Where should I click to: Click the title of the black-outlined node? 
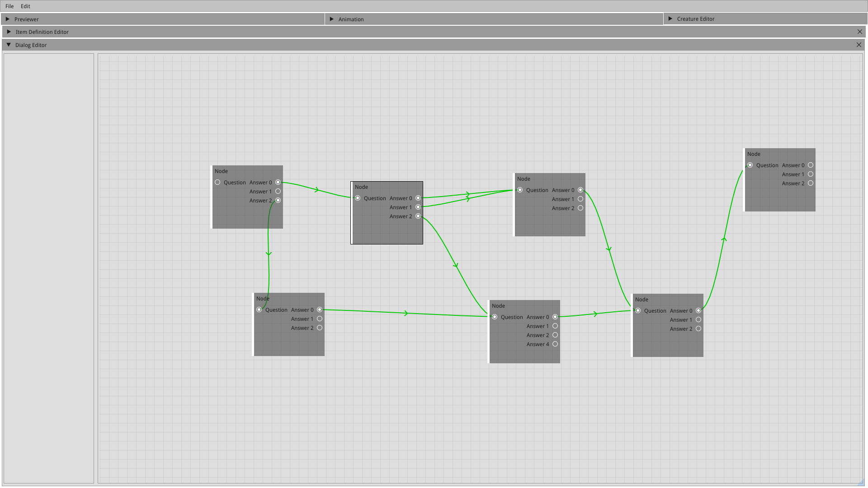(361, 187)
